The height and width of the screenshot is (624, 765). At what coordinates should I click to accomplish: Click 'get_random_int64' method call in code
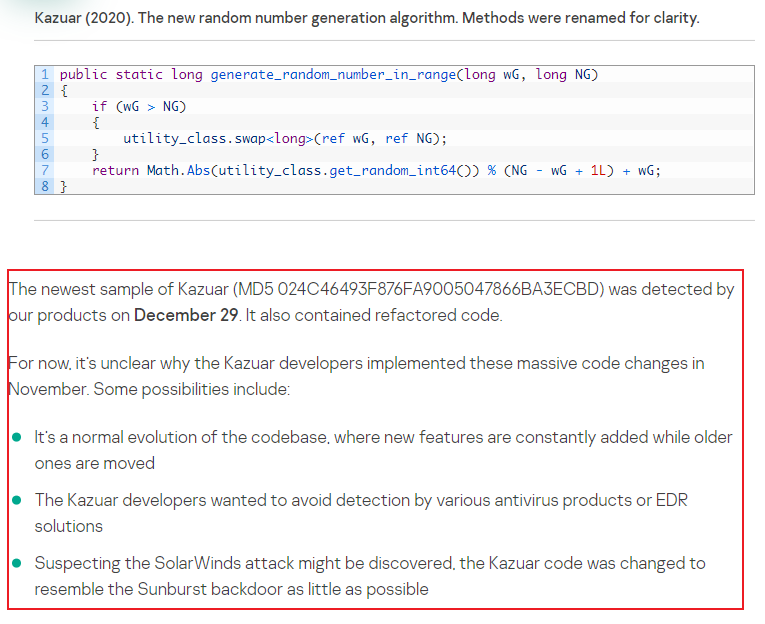pyautogui.click(x=393, y=170)
